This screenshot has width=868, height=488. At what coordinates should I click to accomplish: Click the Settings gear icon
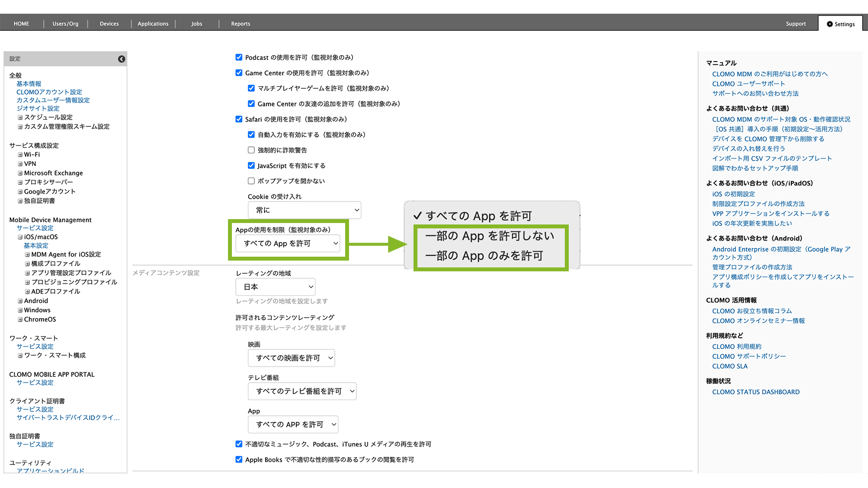point(829,24)
